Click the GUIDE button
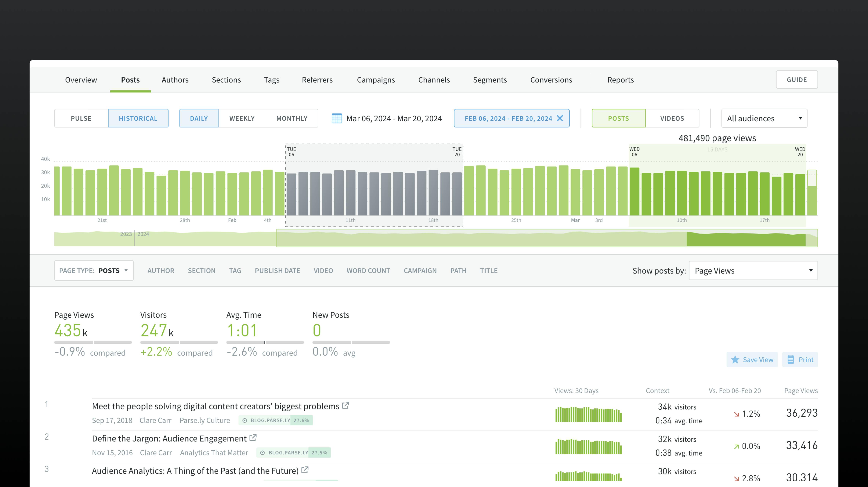The height and width of the screenshot is (487, 868). point(797,80)
